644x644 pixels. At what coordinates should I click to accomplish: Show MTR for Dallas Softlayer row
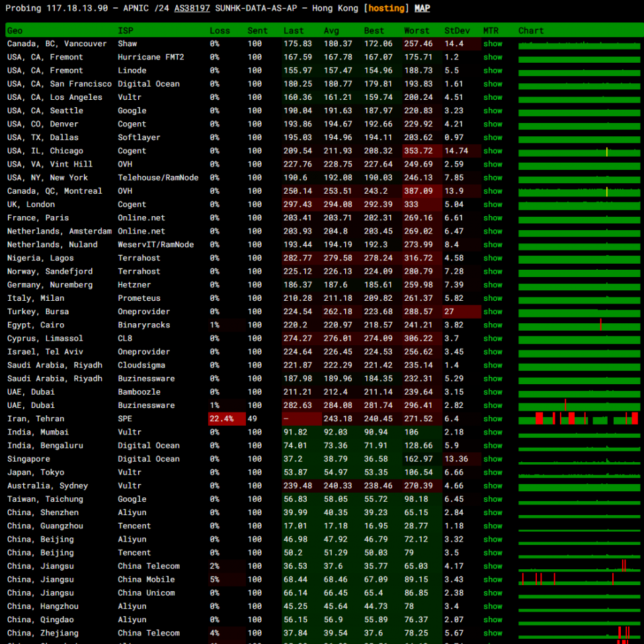(493, 138)
